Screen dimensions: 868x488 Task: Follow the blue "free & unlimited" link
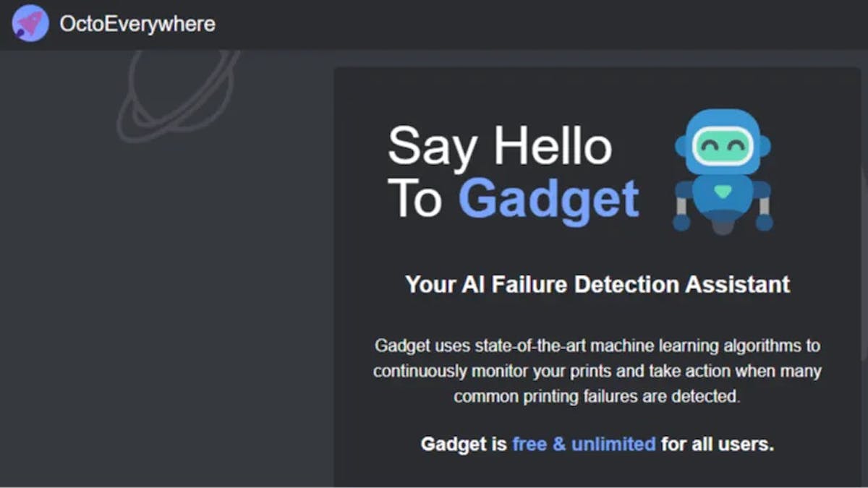click(x=584, y=443)
